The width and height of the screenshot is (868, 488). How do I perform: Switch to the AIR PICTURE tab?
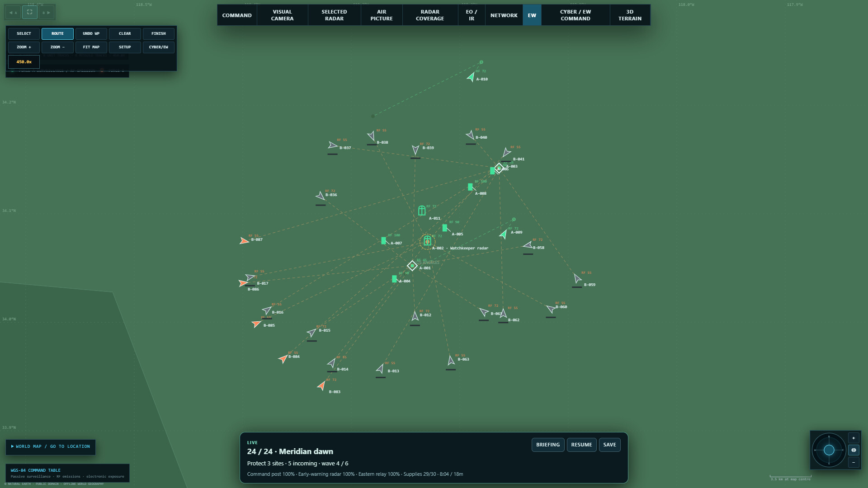pos(382,15)
